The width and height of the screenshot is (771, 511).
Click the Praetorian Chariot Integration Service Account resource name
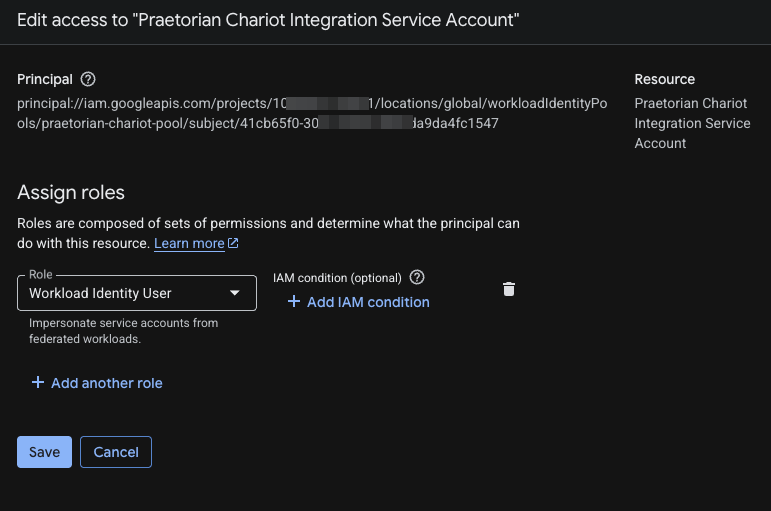click(692, 123)
